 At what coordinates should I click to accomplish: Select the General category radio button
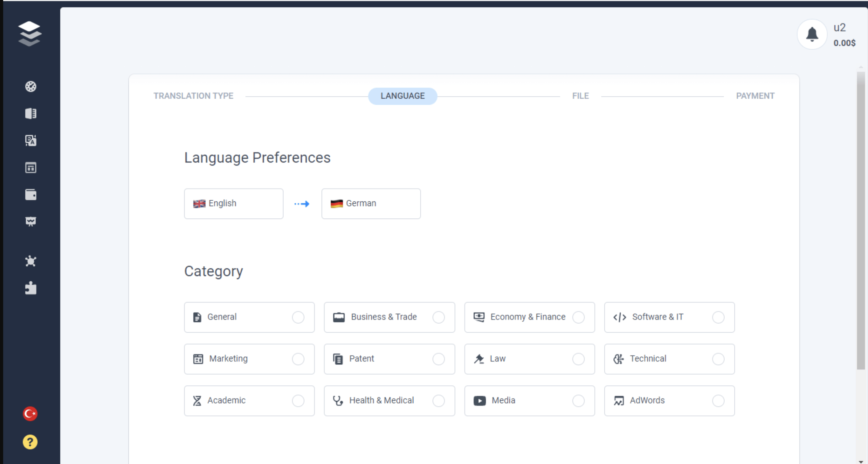click(x=298, y=317)
